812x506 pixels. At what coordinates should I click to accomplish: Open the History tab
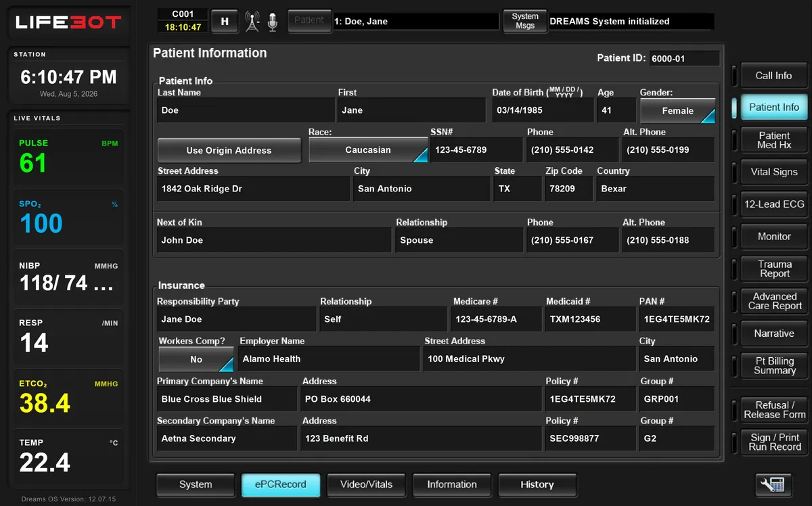[537, 484]
